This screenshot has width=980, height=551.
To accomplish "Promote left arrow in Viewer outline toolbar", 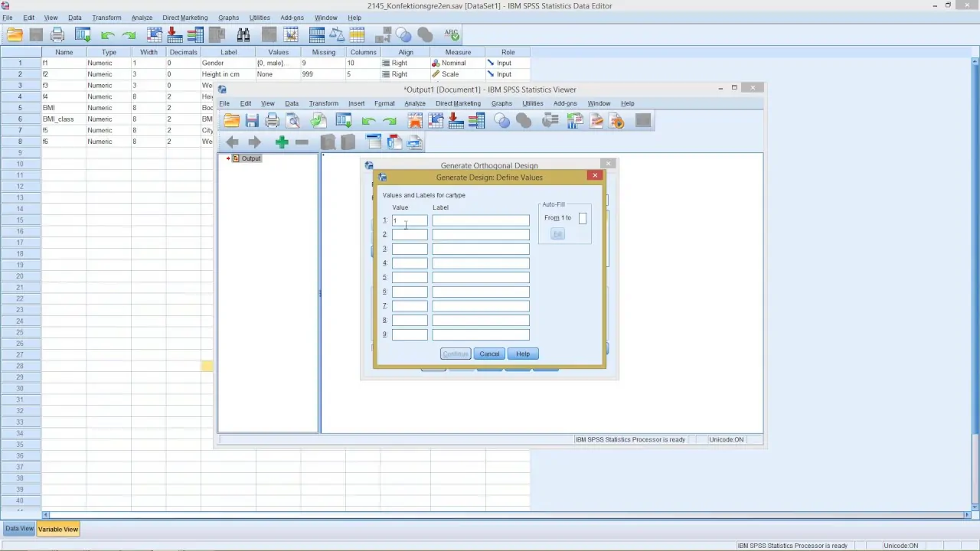I will click(x=233, y=142).
